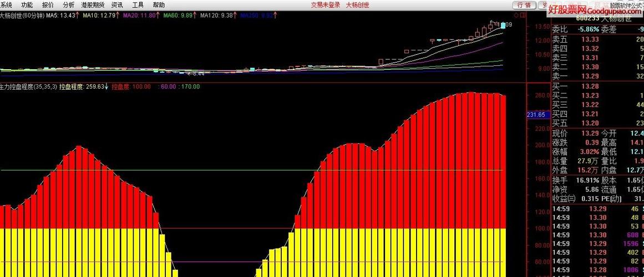The width and height of the screenshot is (644, 277).
Task: Click the 委比 -5.86% row
Action: (597, 29)
